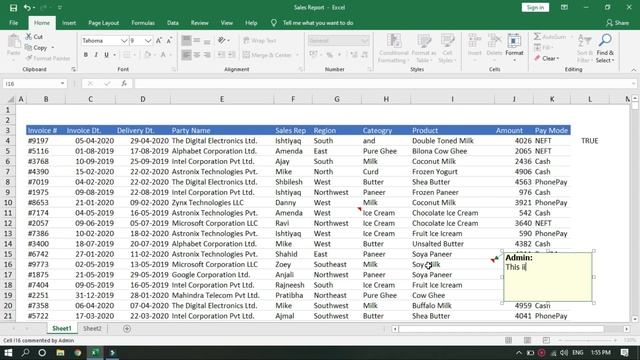Open File Explorer from taskbar

coord(60,353)
